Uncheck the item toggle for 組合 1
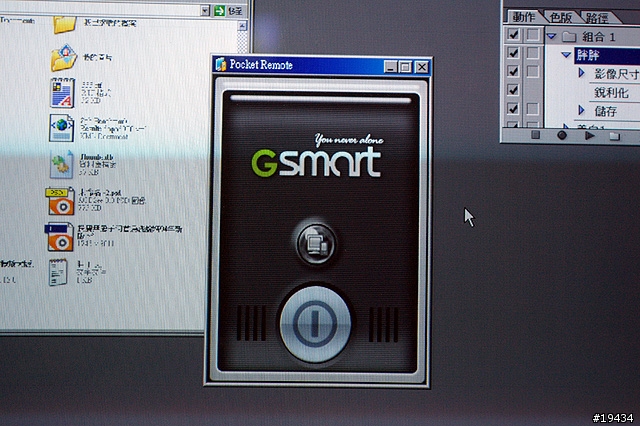Viewport: 640px width, 426px height. 513,34
